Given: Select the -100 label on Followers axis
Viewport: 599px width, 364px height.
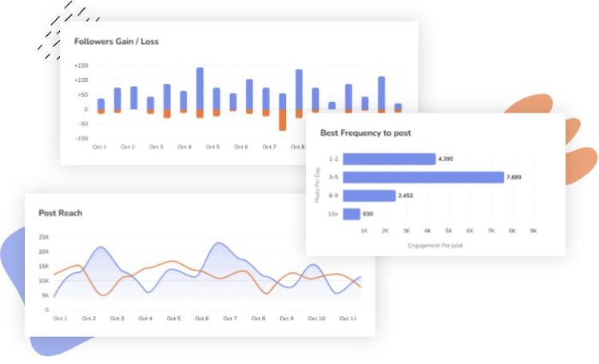Looking at the screenshot, I should [x=81, y=138].
